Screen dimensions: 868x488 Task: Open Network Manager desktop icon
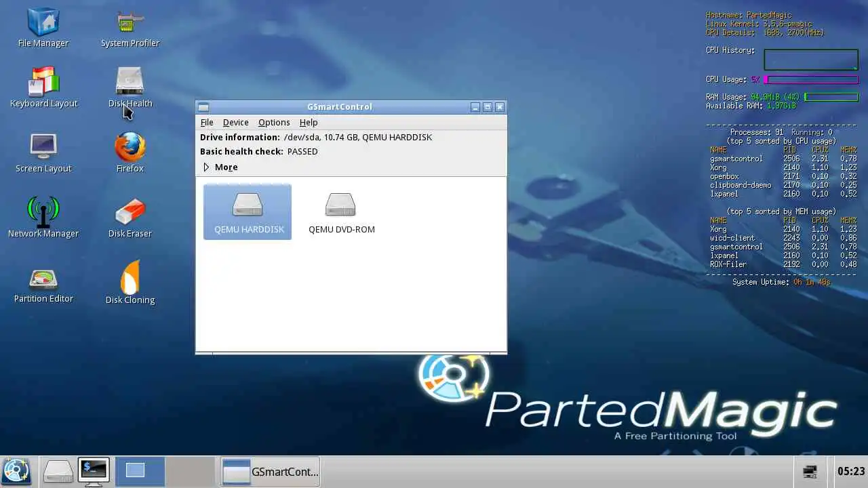click(x=43, y=217)
